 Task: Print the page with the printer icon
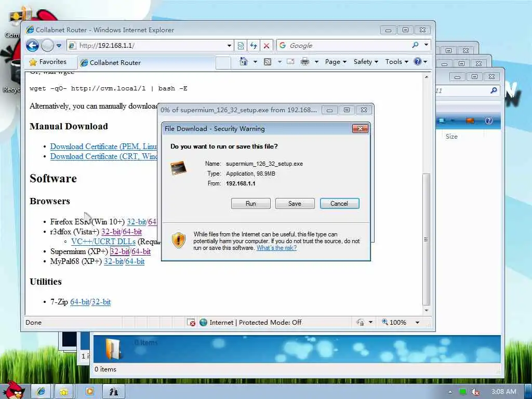click(305, 61)
